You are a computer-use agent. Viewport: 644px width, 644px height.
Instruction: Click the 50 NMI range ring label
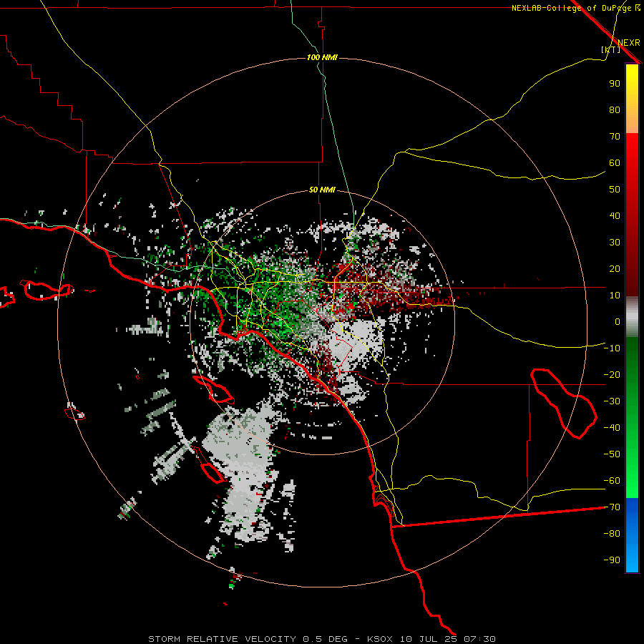322,190
